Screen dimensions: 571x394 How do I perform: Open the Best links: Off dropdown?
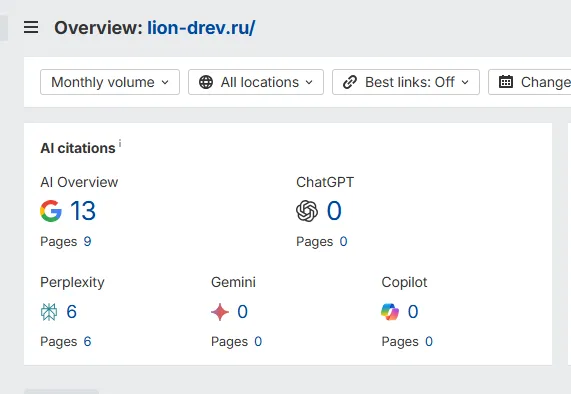point(406,82)
